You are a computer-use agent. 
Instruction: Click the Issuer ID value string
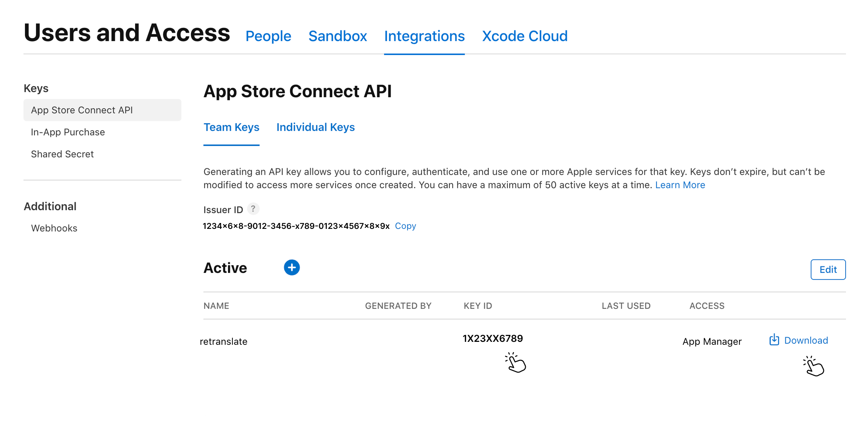click(x=296, y=226)
